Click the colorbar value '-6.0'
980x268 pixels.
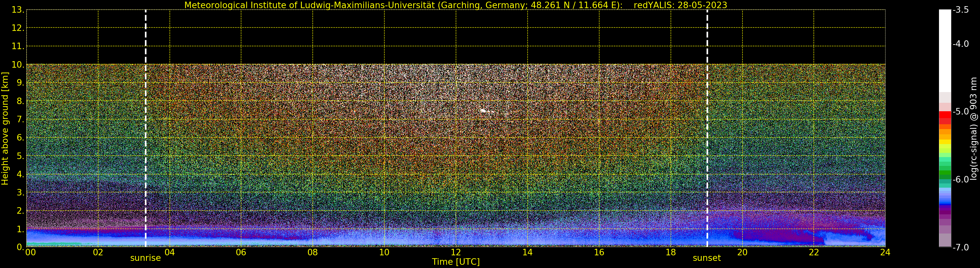[x=960, y=180]
